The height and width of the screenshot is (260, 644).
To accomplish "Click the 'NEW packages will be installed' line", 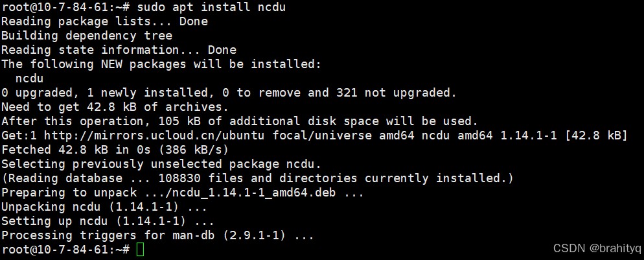I will click(x=161, y=64).
